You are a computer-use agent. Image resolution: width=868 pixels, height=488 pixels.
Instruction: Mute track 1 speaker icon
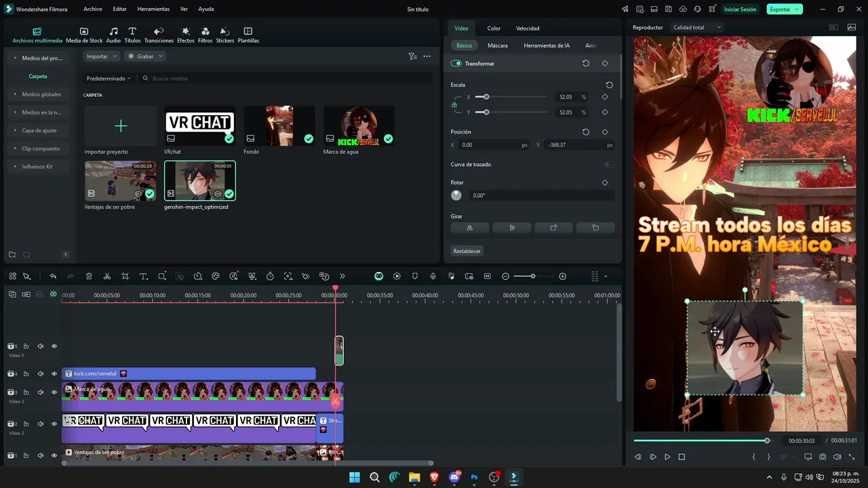[x=41, y=455]
